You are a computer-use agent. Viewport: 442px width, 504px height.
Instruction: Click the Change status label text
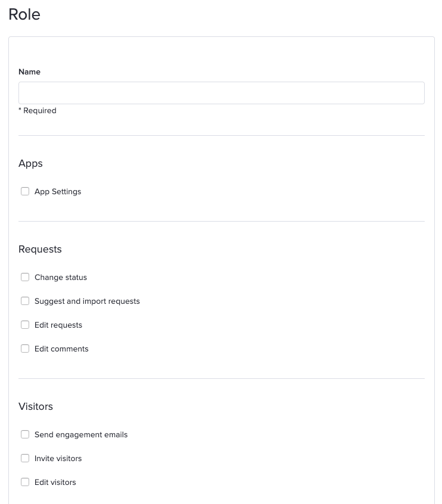coord(61,278)
